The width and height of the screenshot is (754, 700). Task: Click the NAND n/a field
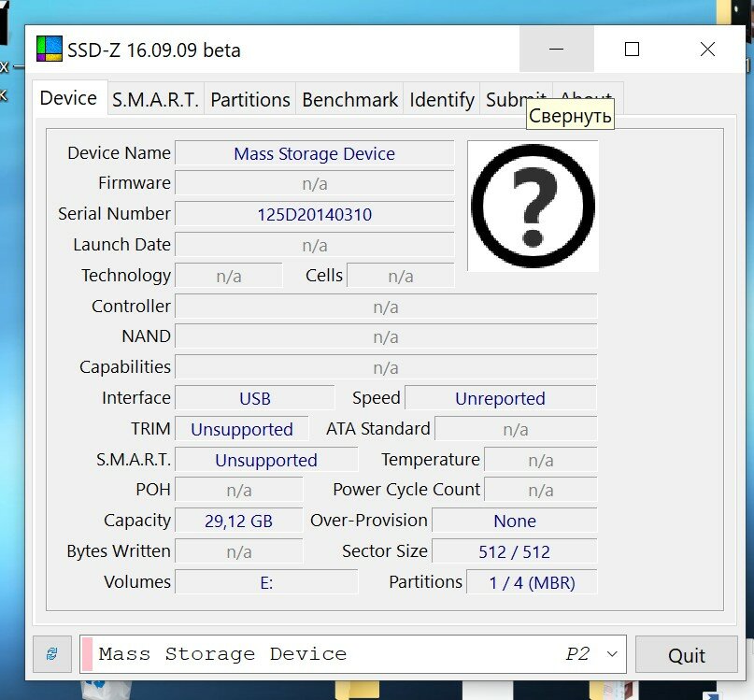pyautogui.click(x=386, y=336)
